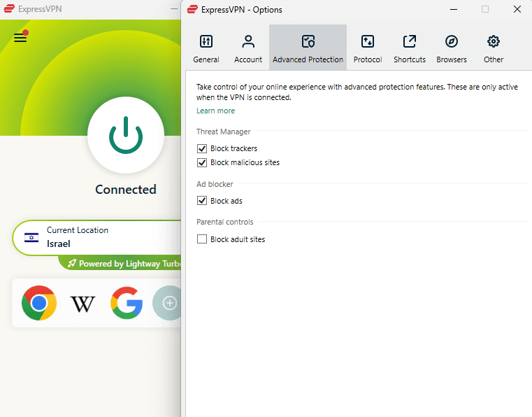Open the Wikipedia shortcut icon
The image size is (532, 417).
point(82,304)
